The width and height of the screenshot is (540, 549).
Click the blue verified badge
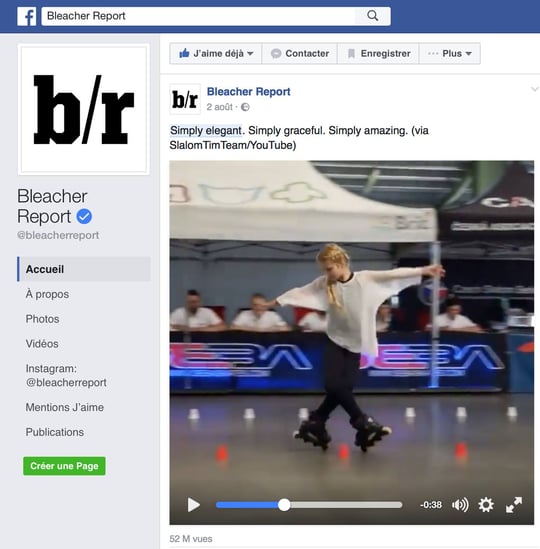click(84, 216)
